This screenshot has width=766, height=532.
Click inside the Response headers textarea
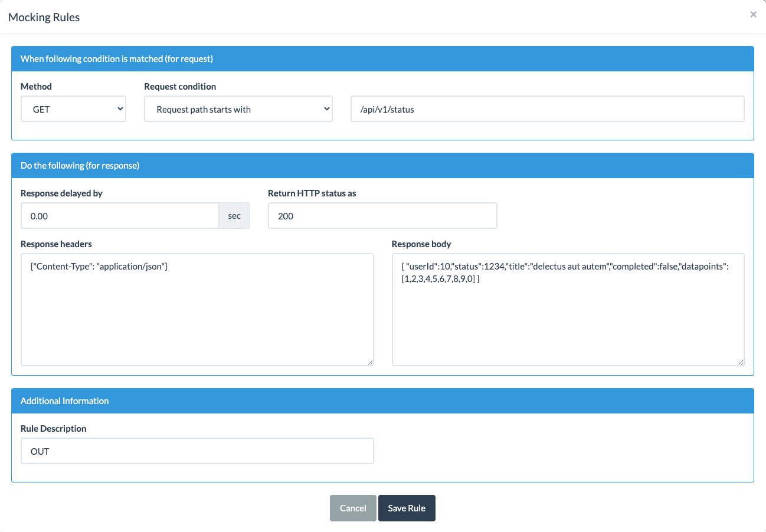tap(197, 310)
